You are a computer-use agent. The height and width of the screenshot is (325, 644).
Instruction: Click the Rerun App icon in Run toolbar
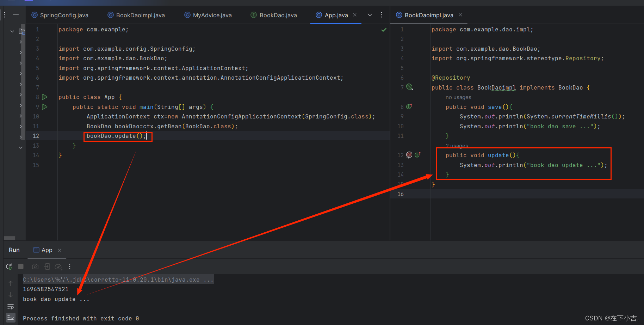[9, 266]
